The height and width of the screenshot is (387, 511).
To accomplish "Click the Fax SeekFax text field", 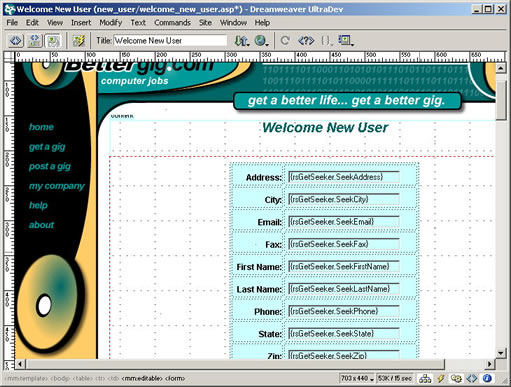I will [344, 244].
